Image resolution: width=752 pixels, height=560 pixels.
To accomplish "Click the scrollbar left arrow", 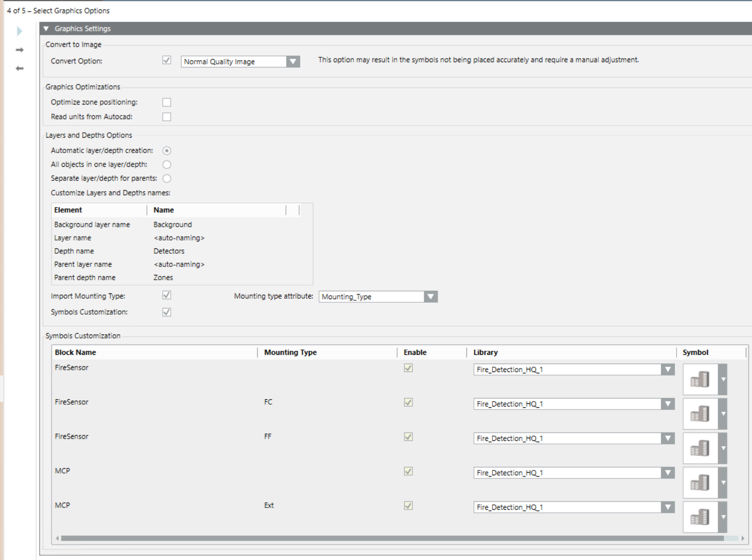I will point(57,538).
